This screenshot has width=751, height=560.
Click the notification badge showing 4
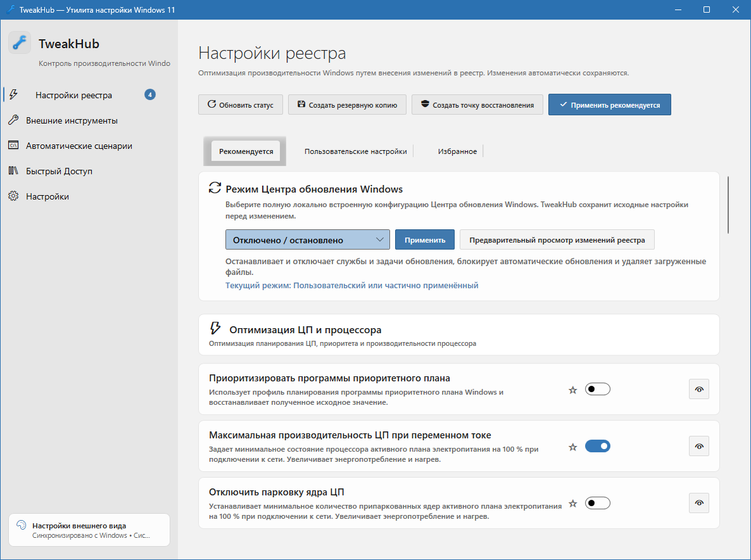(x=150, y=95)
